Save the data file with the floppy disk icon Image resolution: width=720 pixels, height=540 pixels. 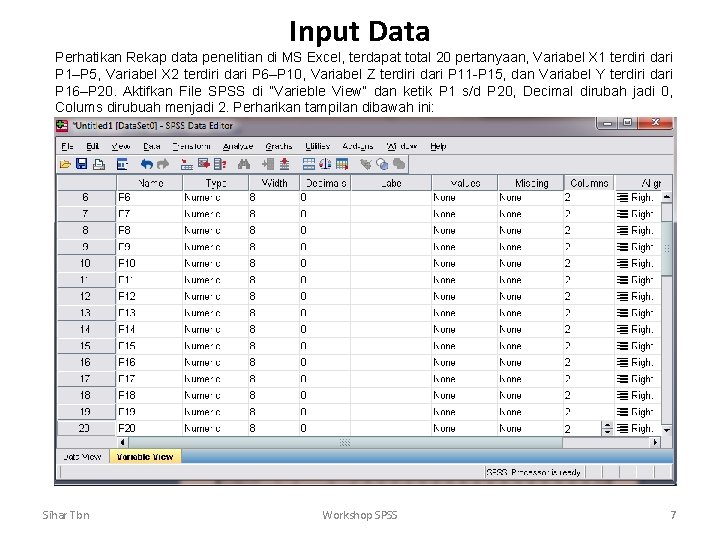pyautogui.click(x=82, y=164)
